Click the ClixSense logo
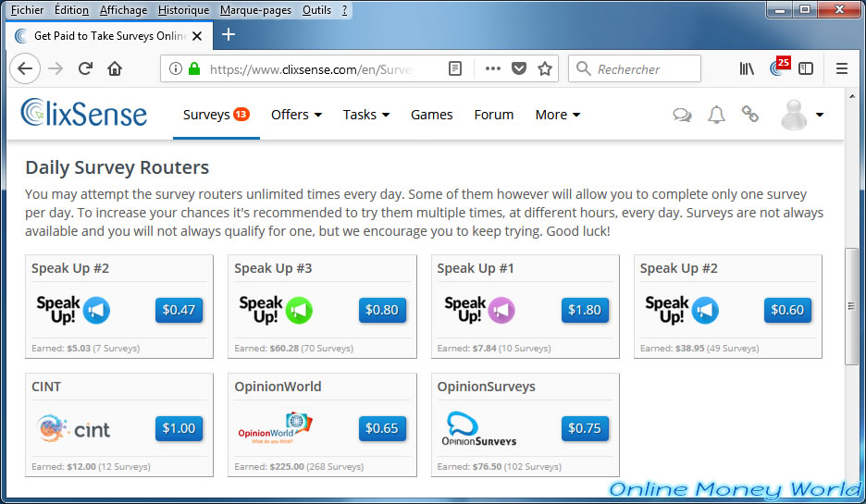 [84, 113]
